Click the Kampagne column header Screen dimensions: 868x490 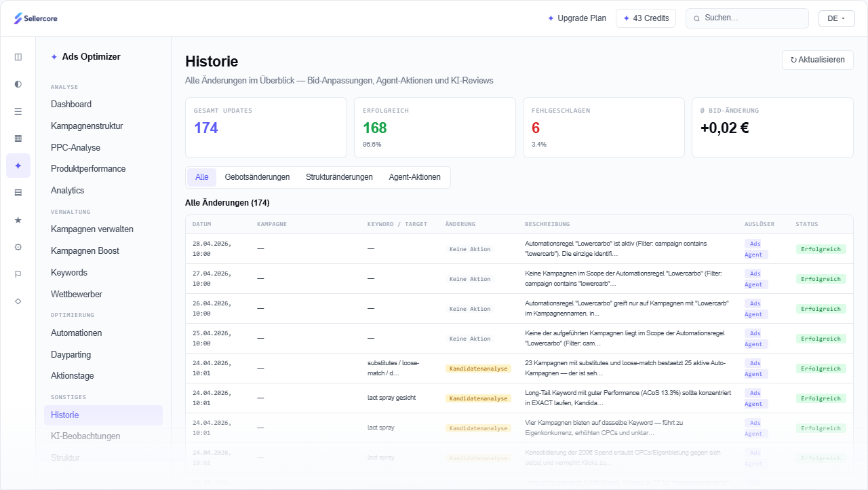pos(272,224)
